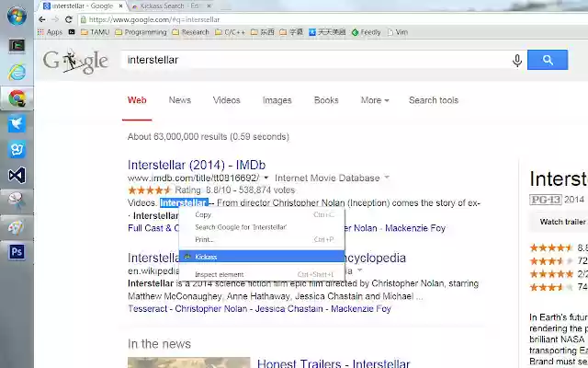Open the Vim bookmark

pos(398,32)
